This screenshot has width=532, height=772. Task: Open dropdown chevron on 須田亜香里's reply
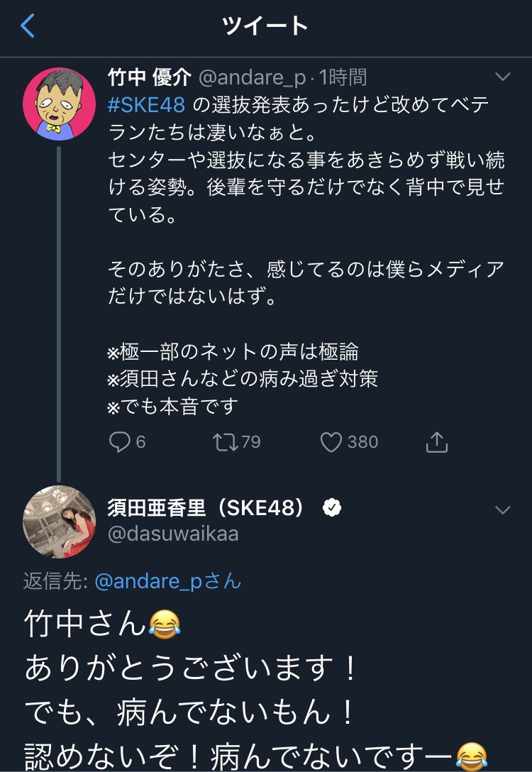pos(502,509)
